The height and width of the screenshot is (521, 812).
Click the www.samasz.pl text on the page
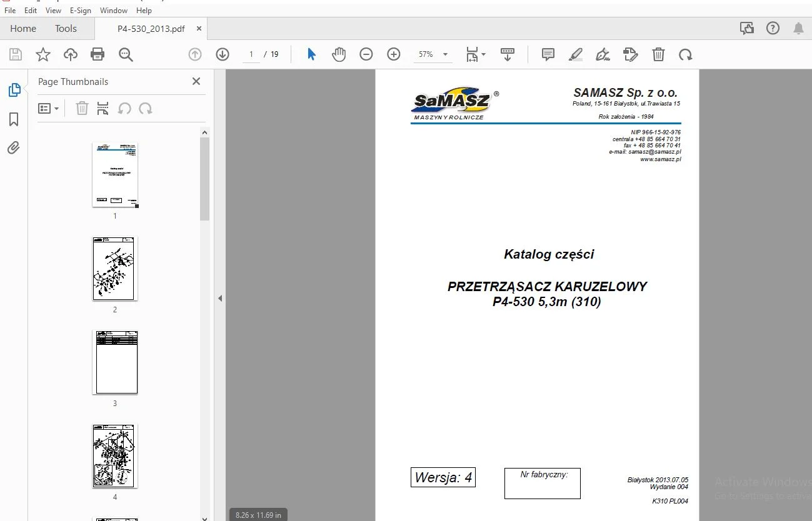click(660, 159)
